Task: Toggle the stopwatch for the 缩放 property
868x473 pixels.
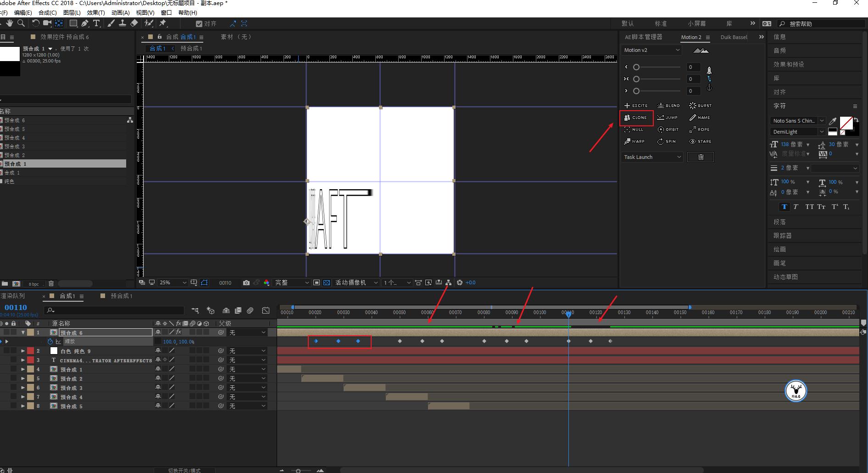Action: [x=50, y=342]
